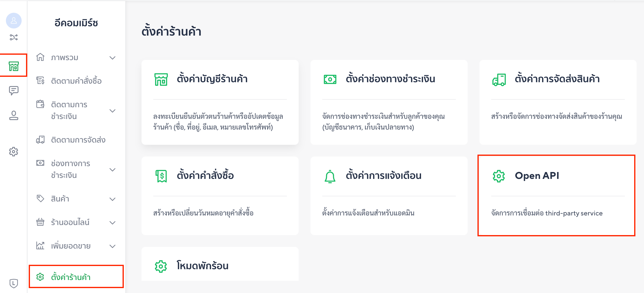
Task: Expand the สินค้า menu chevron
Action: pos(112,199)
